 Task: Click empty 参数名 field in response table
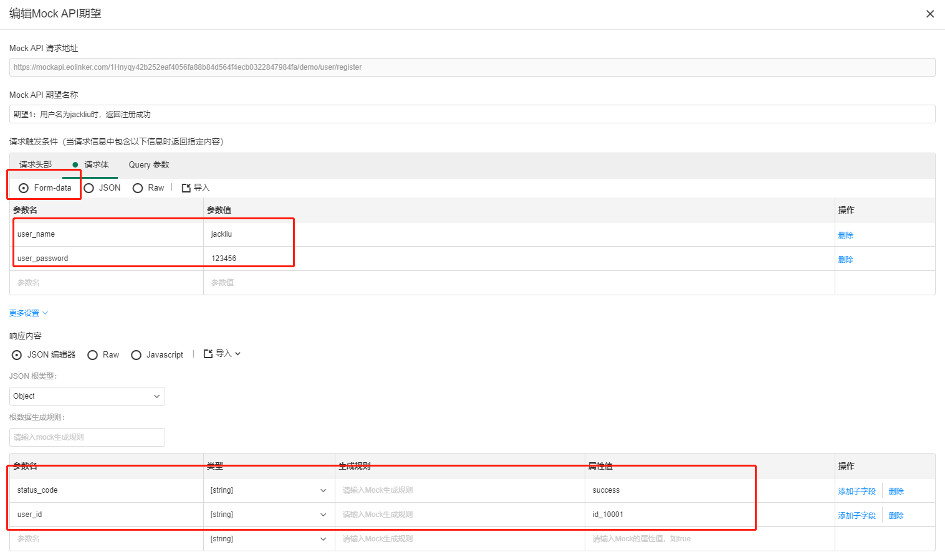[107, 539]
